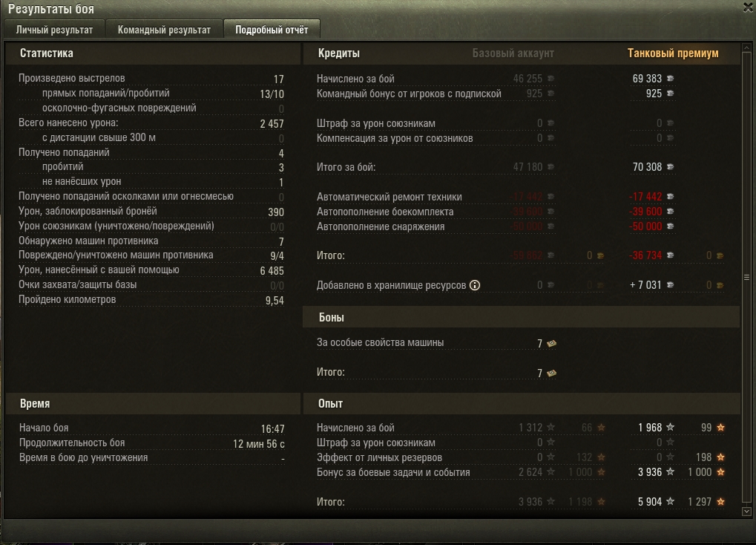This screenshot has width=756, height=545.
Task: Switch to the Командный результат tab
Action: pos(164,30)
